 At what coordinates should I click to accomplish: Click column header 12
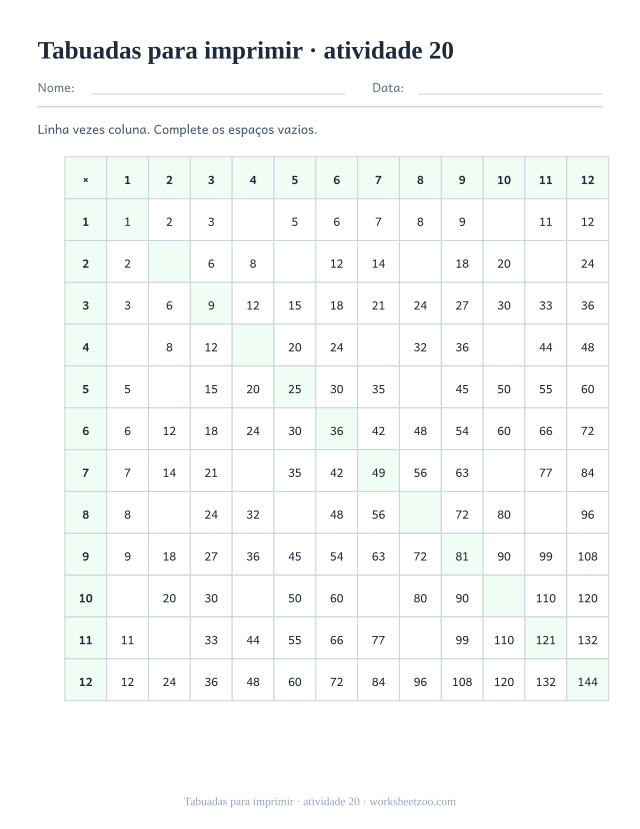pos(588,180)
